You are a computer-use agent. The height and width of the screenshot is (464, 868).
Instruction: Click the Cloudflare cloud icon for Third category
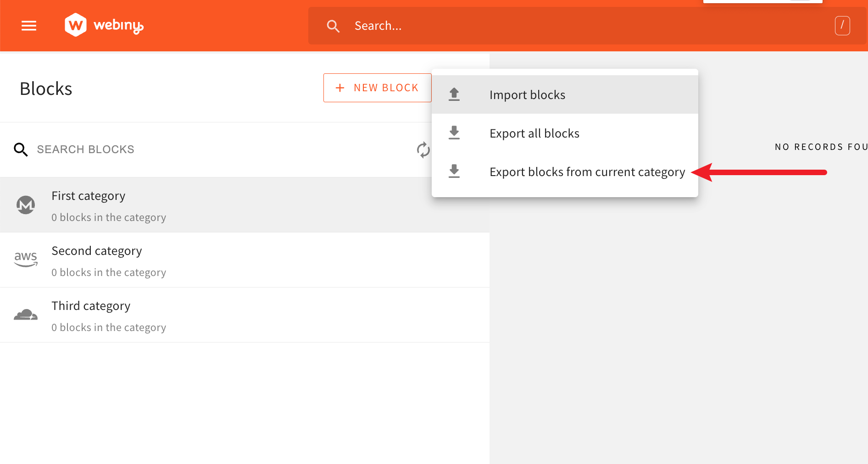26,315
